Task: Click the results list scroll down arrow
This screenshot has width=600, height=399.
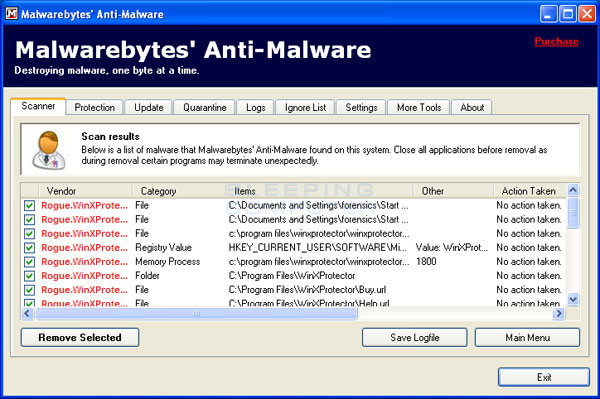Action: coord(573,299)
